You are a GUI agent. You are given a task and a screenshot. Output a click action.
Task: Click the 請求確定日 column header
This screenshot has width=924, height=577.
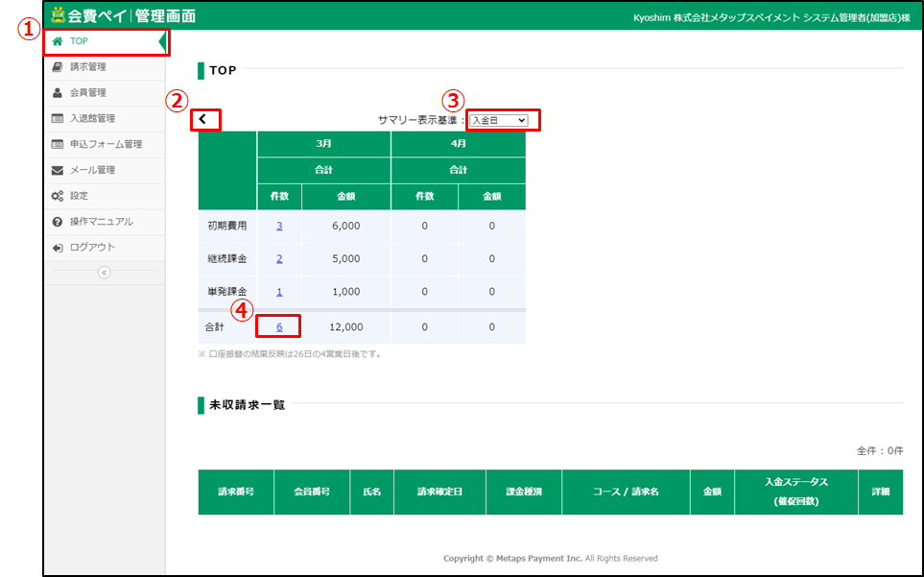[x=439, y=492]
